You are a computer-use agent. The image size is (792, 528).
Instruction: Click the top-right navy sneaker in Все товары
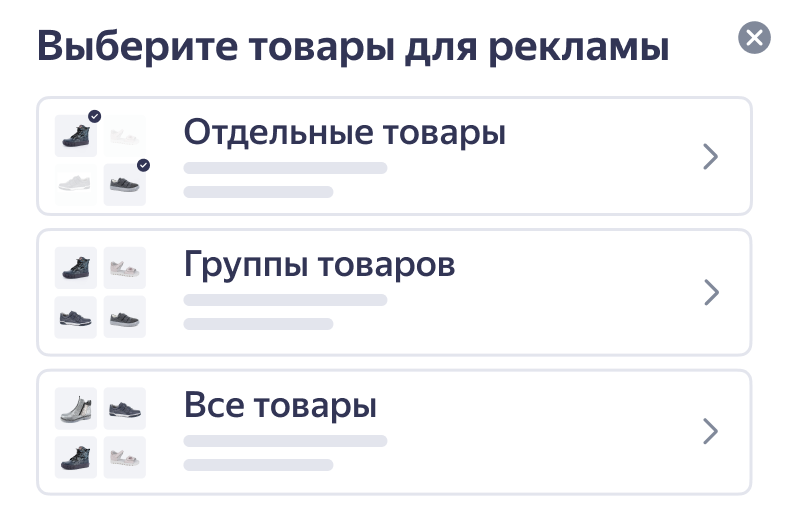click(x=124, y=408)
